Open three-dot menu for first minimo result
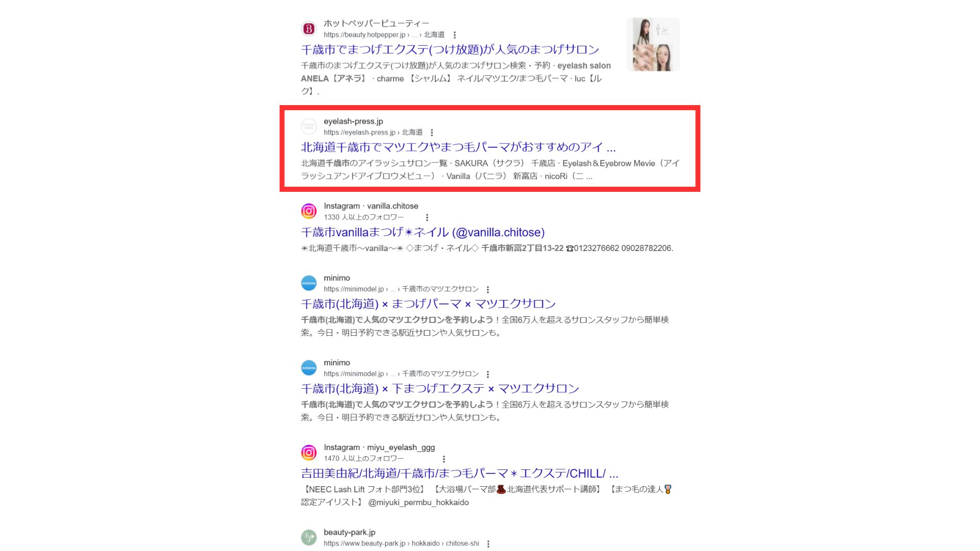The height and width of the screenshot is (551, 980). [x=488, y=289]
